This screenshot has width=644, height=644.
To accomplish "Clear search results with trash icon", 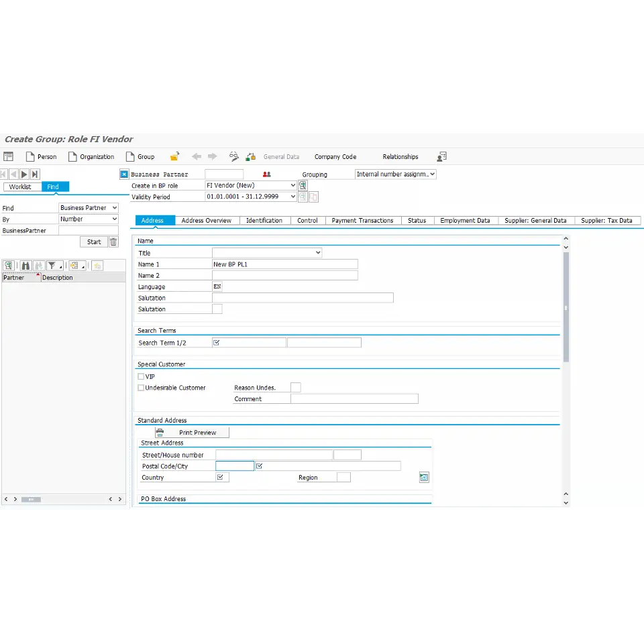I will point(113,242).
